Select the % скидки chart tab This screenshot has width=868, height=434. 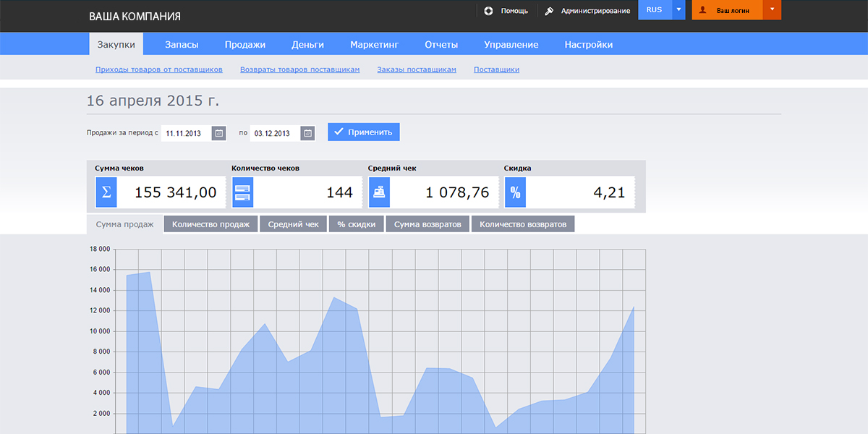[x=357, y=224]
